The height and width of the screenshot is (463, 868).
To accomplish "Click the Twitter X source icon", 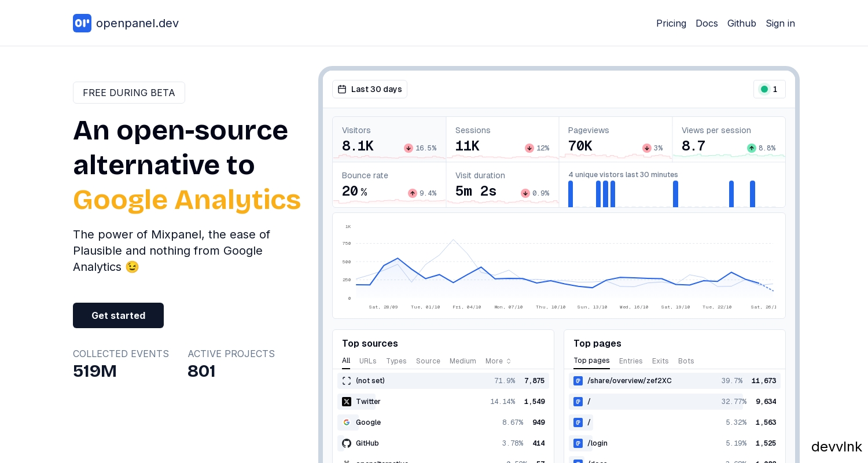I will pos(347,402).
